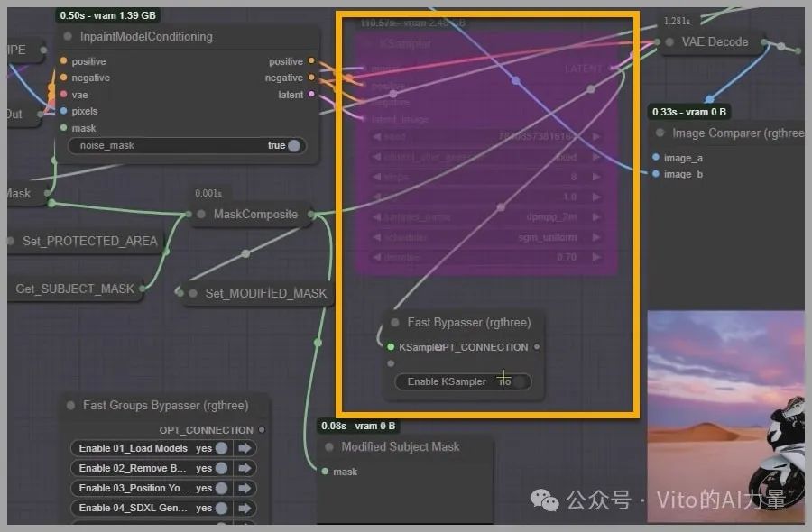Click the OPT_CONNECTION output port on Fast Groups Bypasser
This screenshot has width=812, height=532.
pos(262,429)
